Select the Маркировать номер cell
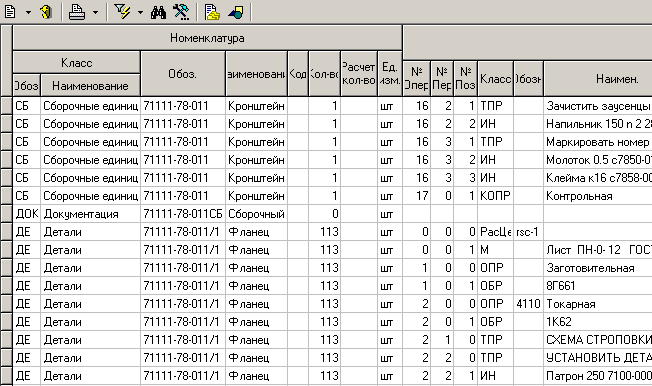Image resolution: width=652 pixels, height=386 pixels. (x=598, y=142)
